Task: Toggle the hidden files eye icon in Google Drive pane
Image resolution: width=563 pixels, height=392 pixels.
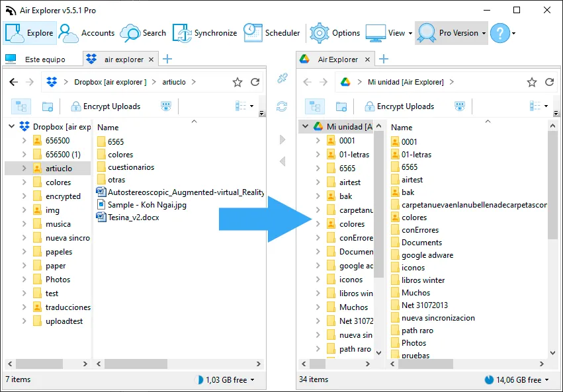Action: click(x=460, y=106)
